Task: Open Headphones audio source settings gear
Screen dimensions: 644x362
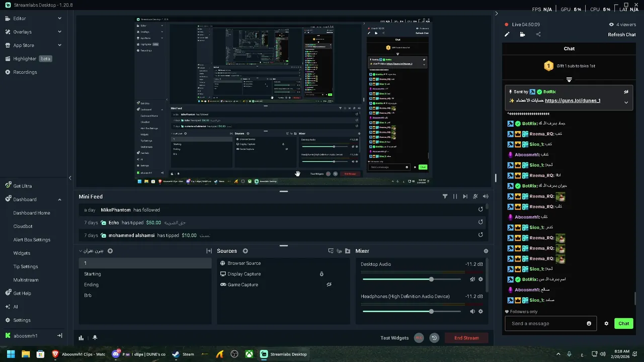Action: click(x=480, y=311)
